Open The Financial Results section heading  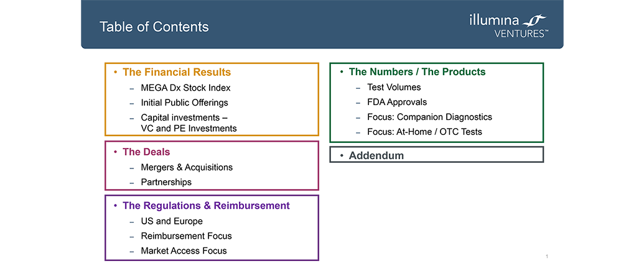click(x=177, y=73)
